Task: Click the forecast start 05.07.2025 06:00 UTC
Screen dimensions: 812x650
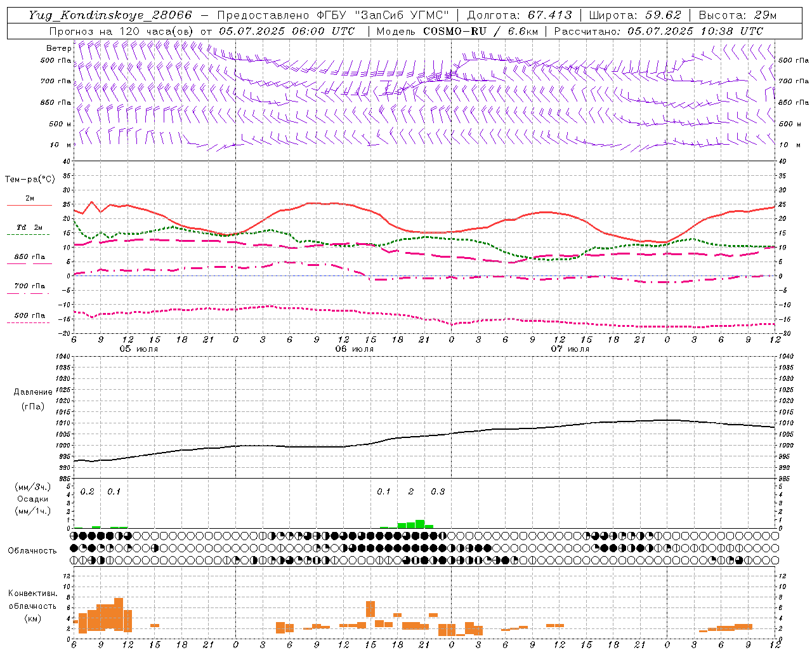Action: [x=287, y=31]
